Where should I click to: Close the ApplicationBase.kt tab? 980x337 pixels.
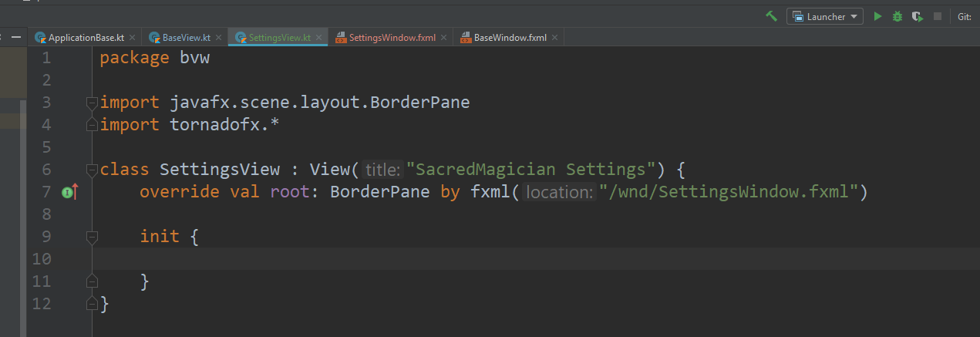[x=133, y=37]
